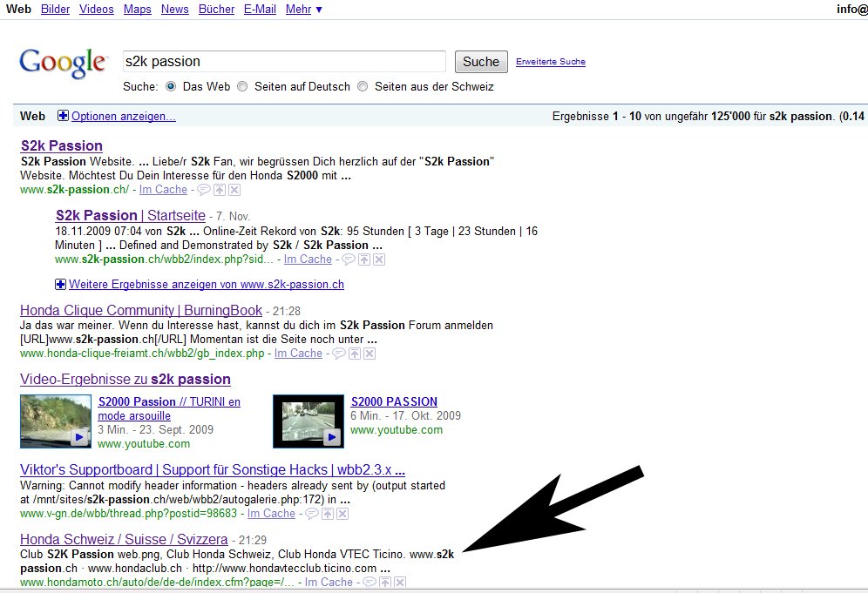Open the S2k Passion | Startseite result
868x593 pixels.
[131, 215]
